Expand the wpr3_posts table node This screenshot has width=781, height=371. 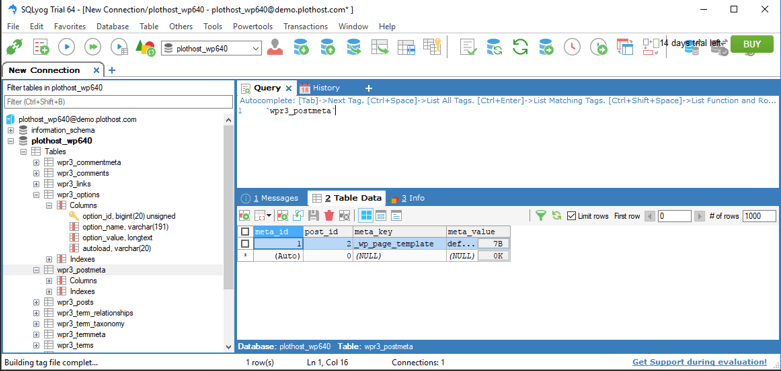(36, 302)
